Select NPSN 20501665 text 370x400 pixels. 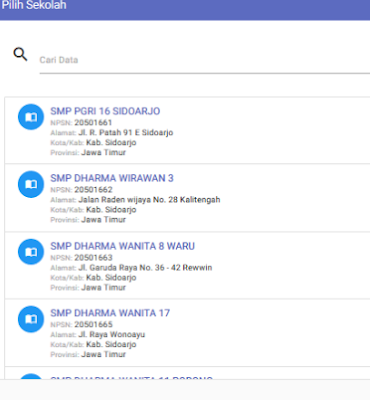click(93, 324)
